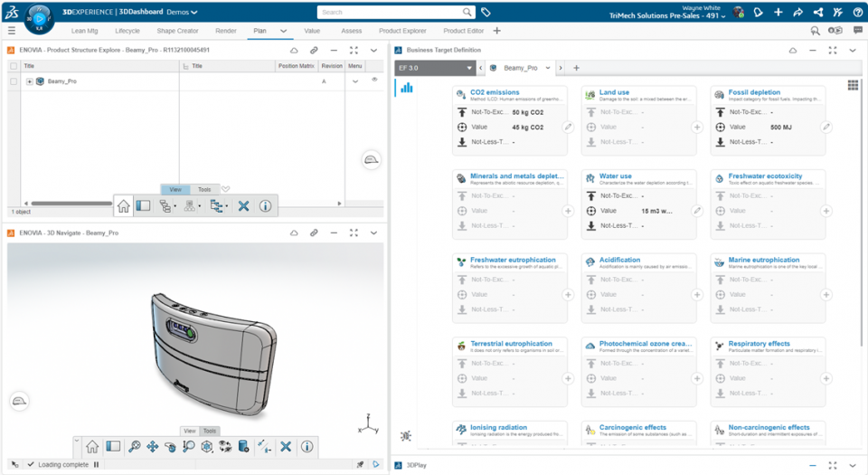
Task: Open Product Structure Explore widget menu chevron
Action: tap(373, 50)
